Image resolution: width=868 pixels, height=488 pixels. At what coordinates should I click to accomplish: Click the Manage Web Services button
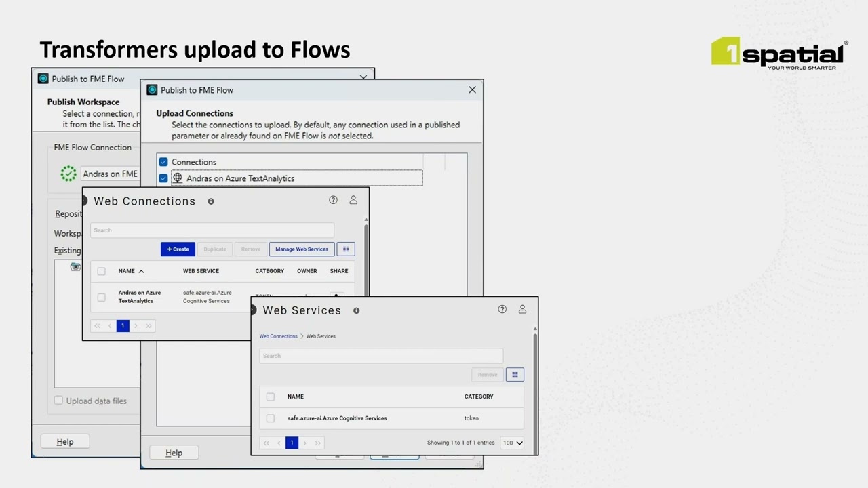302,249
